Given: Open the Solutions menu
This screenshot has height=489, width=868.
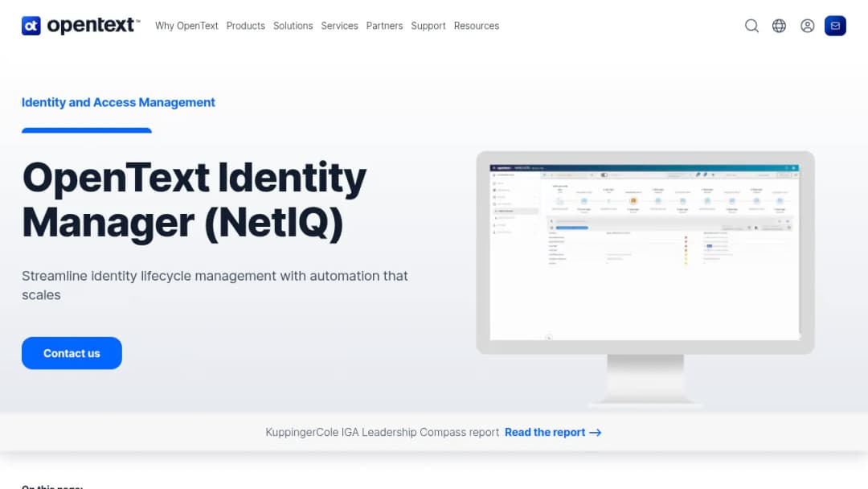Looking at the screenshot, I should point(293,26).
